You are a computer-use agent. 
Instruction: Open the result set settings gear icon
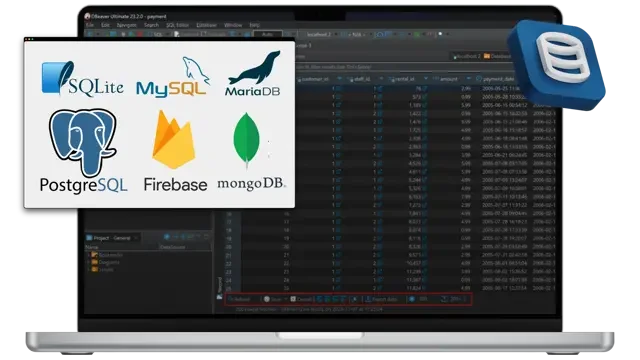(x=412, y=299)
